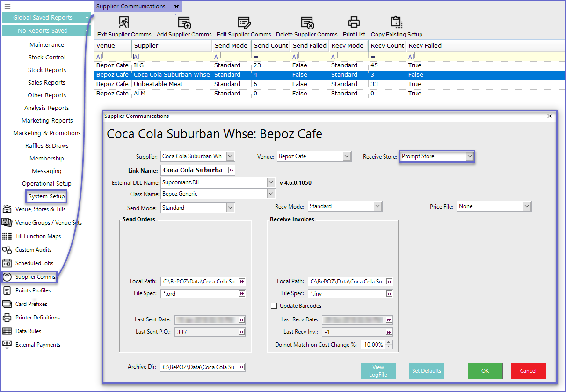
Task: Open the Price File dropdown
Action: (x=527, y=206)
